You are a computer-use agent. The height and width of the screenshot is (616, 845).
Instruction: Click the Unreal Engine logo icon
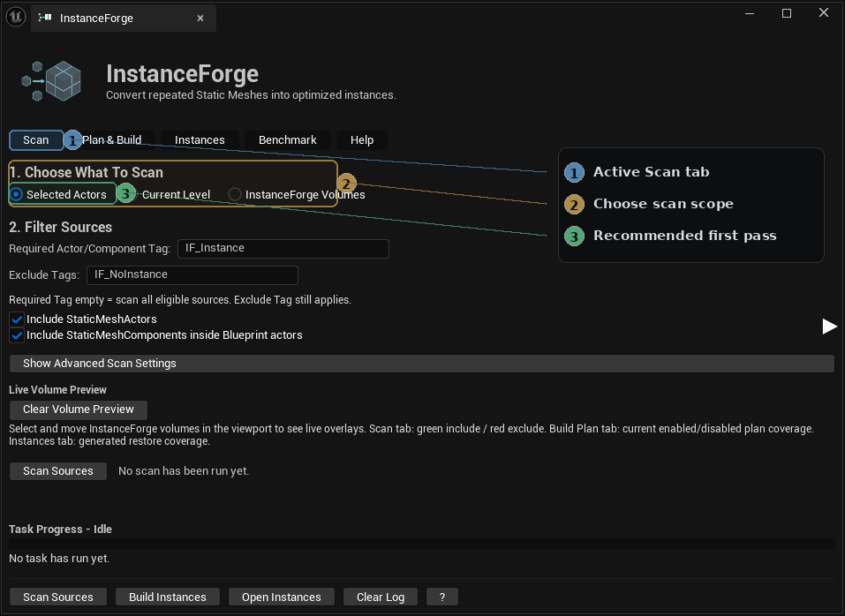pos(16,17)
